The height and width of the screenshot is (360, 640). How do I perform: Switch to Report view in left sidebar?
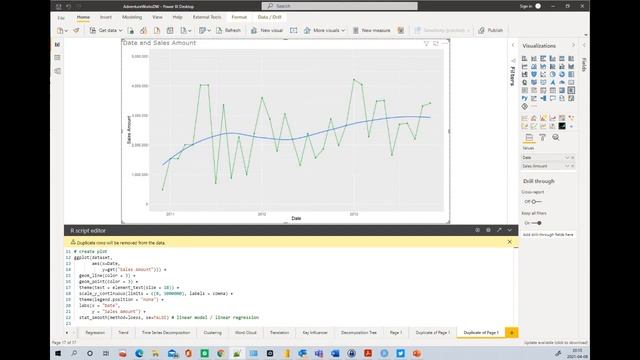pos(57,44)
